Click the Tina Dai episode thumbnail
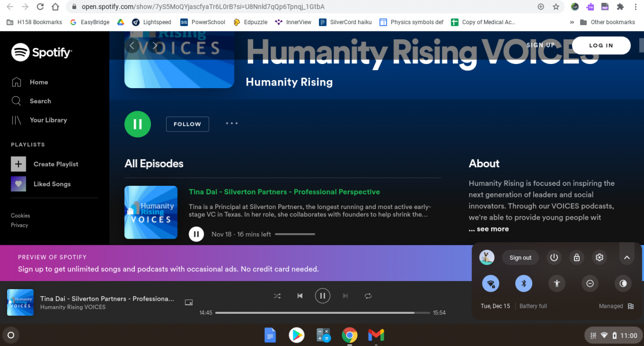The image size is (644, 346). coord(151,212)
